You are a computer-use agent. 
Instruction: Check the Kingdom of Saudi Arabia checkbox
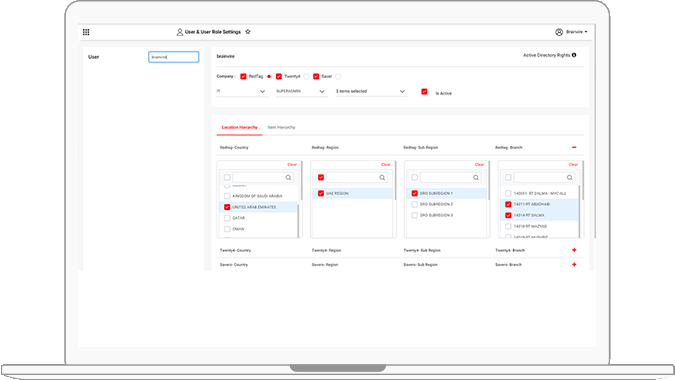(227, 196)
